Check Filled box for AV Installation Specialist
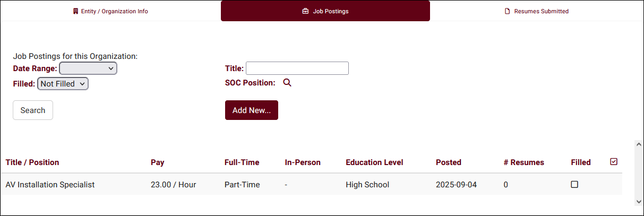 click(x=574, y=185)
